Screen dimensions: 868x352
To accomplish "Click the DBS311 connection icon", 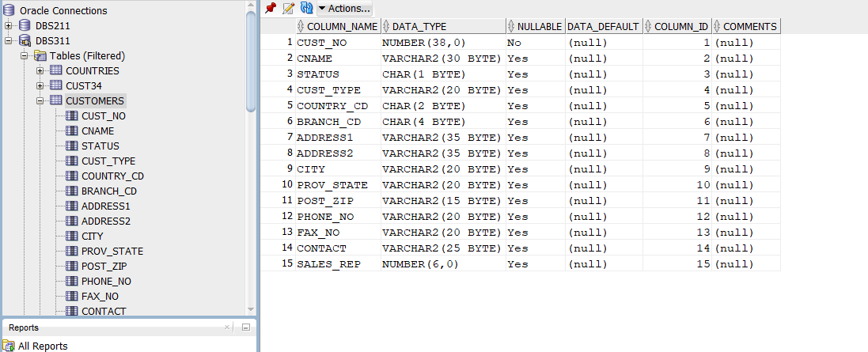I will tap(25, 40).
